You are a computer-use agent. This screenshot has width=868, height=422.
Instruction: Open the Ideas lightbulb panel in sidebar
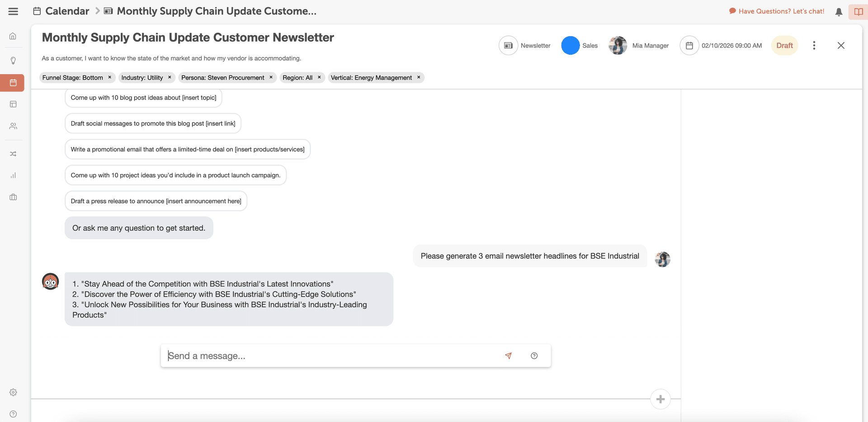13,60
